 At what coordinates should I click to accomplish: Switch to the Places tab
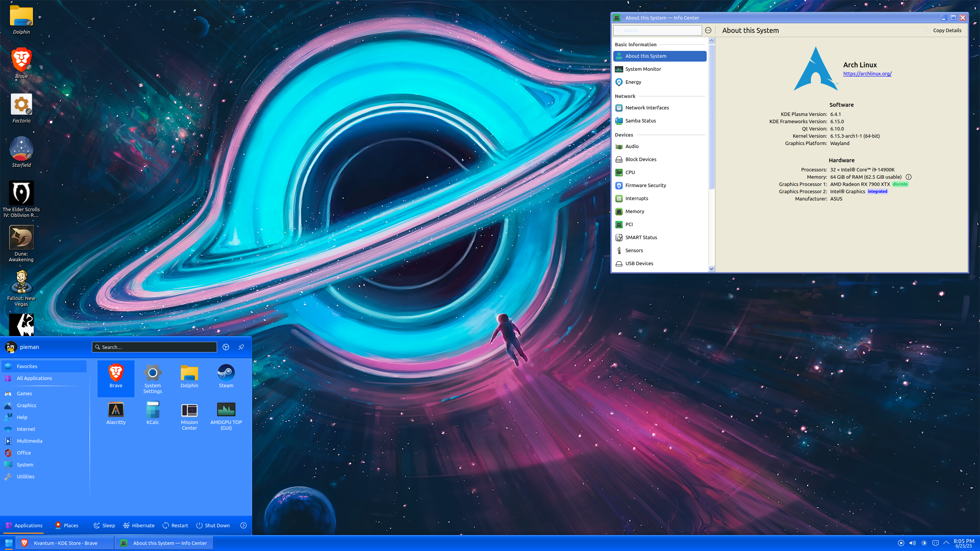pyautogui.click(x=67, y=525)
